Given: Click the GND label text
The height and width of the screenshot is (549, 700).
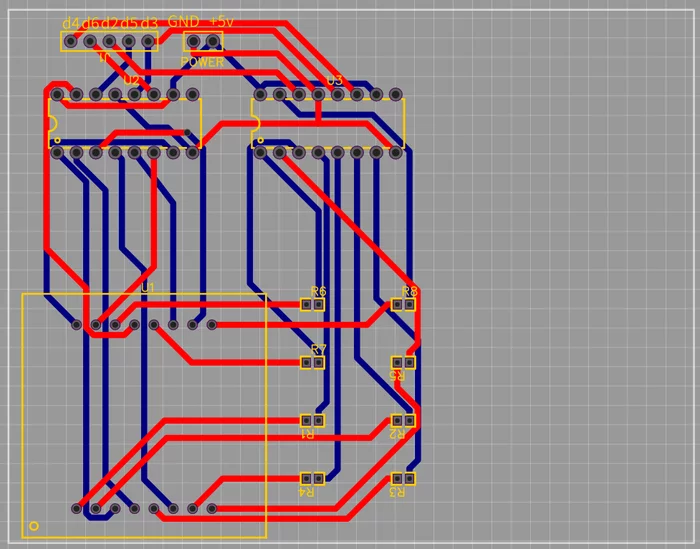Looking at the screenshot, I should pyautogui.click(x=183, y=21).
